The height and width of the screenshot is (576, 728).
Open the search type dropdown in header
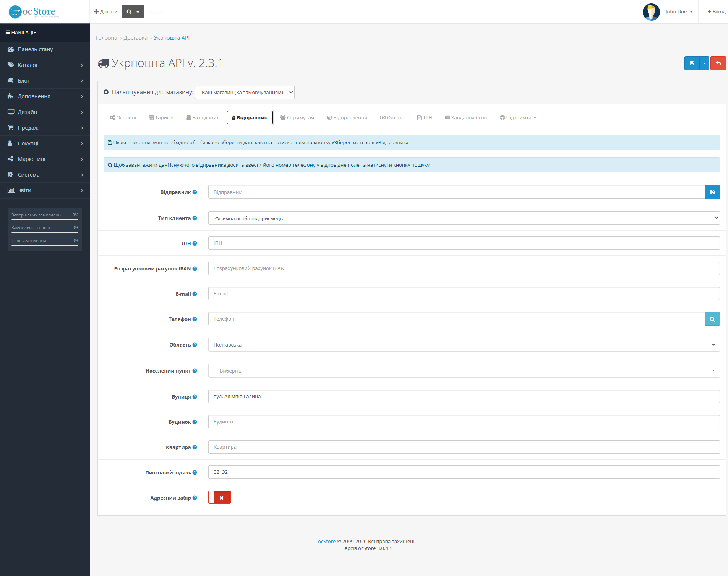[x=133, y=12]
